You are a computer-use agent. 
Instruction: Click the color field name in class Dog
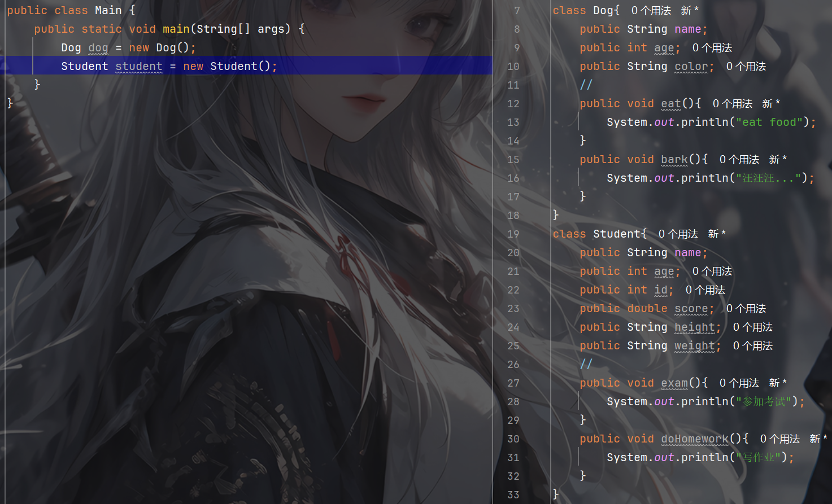(691, 66)
